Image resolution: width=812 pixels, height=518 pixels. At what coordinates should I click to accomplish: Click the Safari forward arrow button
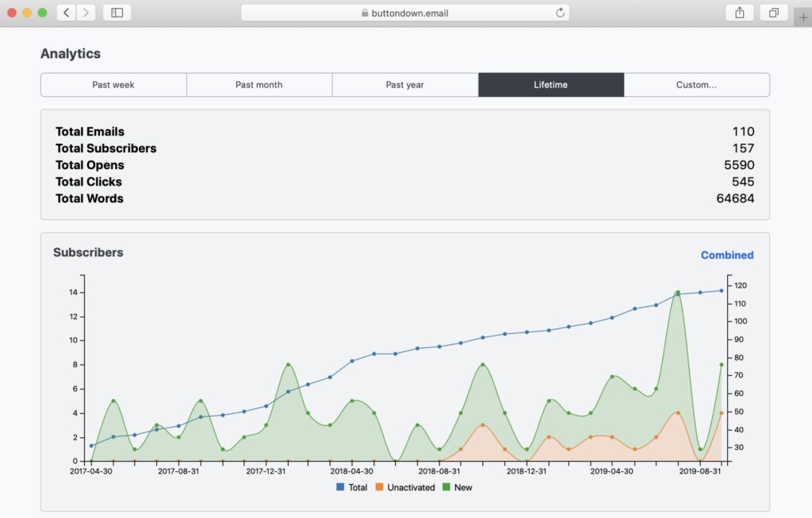86,13
